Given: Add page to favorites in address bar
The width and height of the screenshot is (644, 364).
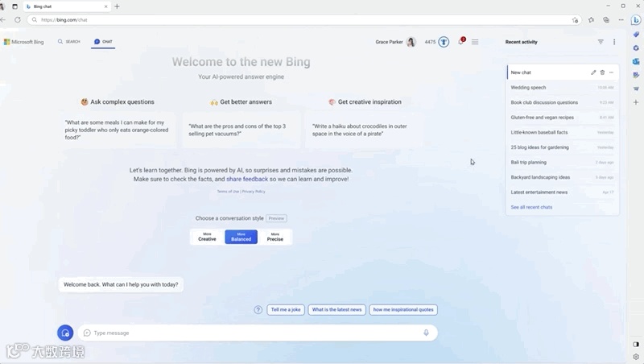Looking at the screenshot, I should point(575,19).
